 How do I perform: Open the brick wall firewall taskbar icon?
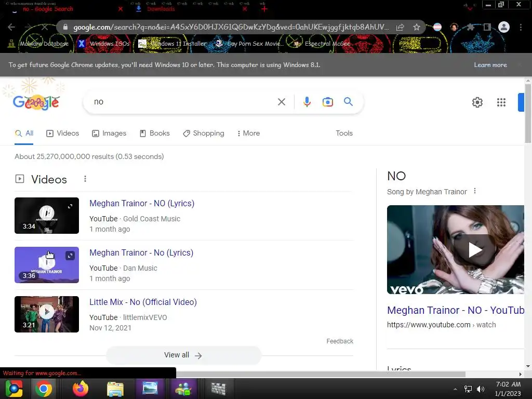(218, 389)
